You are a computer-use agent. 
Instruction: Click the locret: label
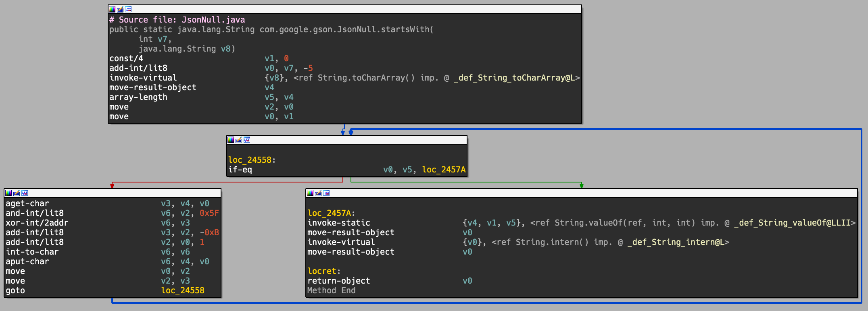coord(324,271)
